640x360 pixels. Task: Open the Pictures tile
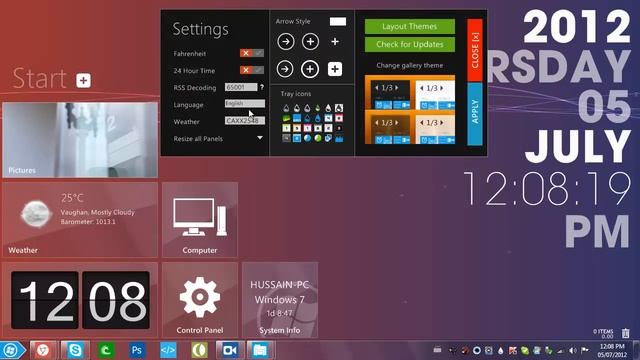[80, 140]
